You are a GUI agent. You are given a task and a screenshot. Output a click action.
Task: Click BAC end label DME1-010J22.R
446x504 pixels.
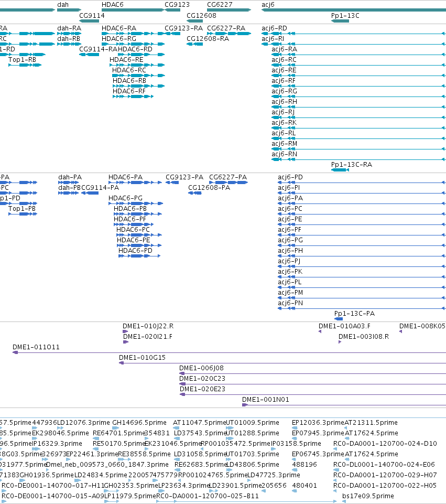tap(148, 326)
